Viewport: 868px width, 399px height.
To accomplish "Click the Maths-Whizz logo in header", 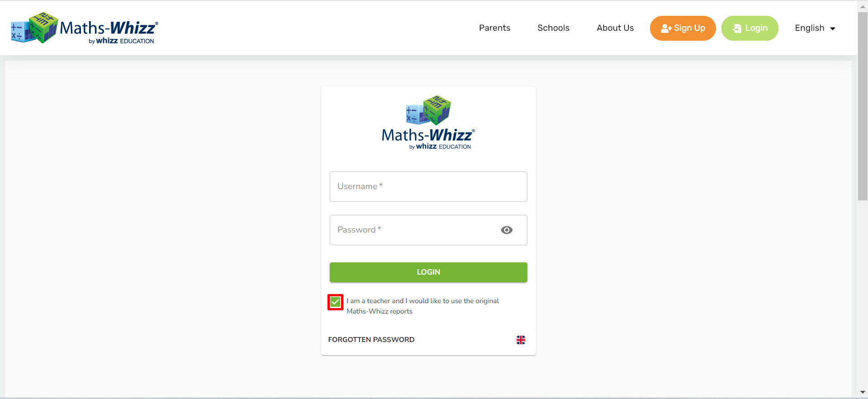I will 85,28.
